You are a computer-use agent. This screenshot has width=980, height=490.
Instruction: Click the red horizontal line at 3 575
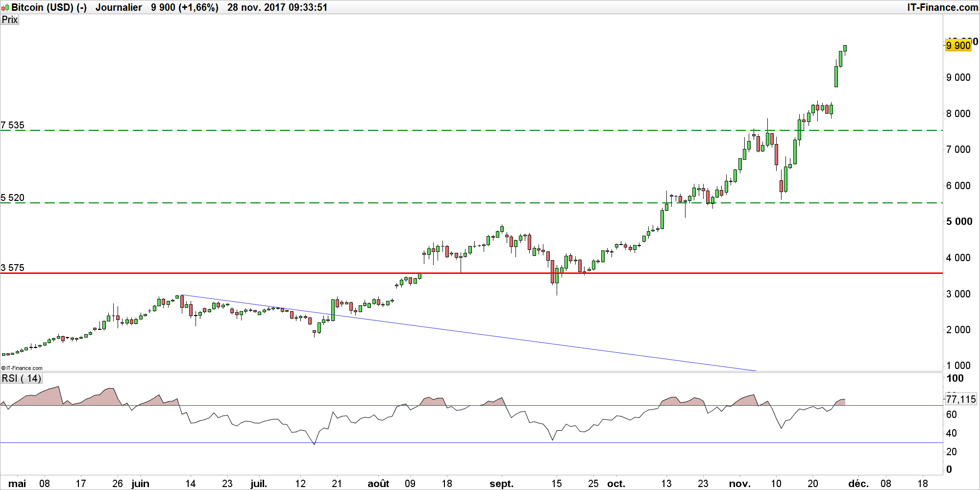coord(471,273)
